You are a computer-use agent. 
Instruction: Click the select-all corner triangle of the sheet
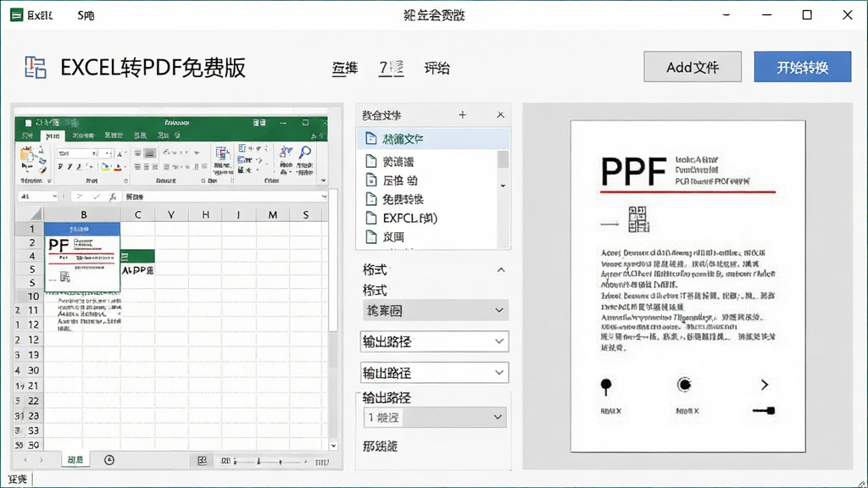(x=36, y=214)
